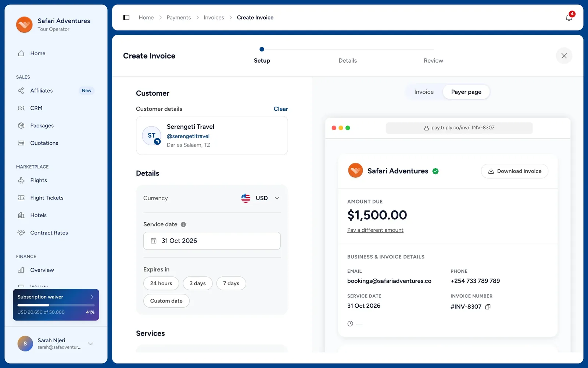
Task: Click bookings@safariadventures.co email
Action: point(389,281)
